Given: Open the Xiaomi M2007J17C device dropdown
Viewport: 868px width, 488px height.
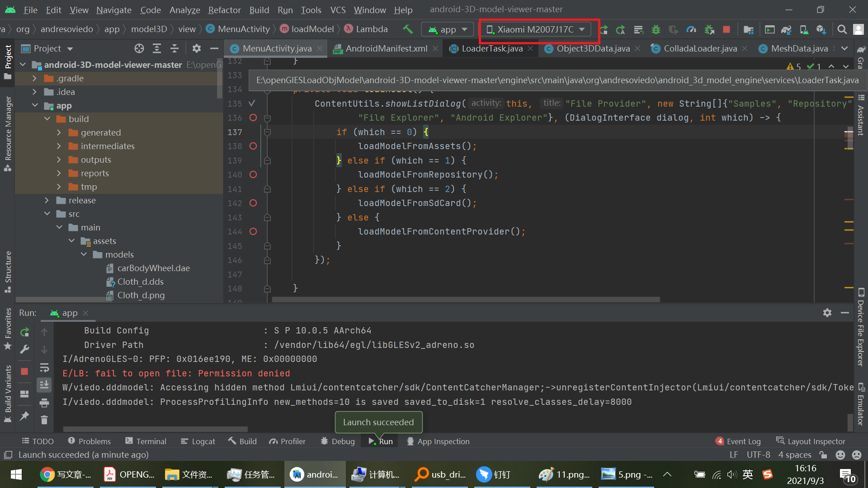Looking at the screenshot, I should [x=536, y=29].
